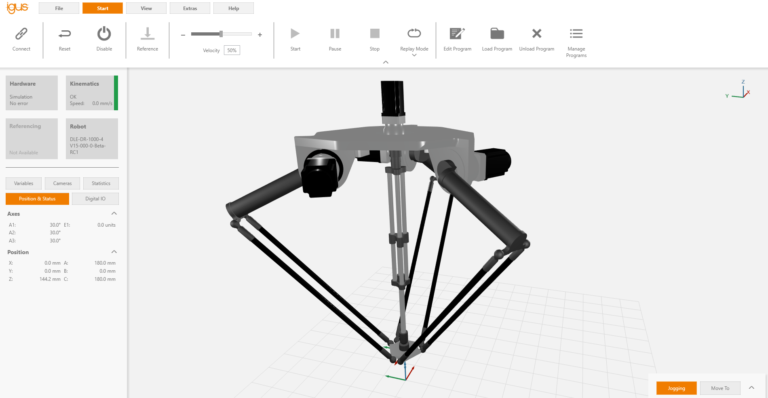
Task: Click the velocity percentage field
Action: [x=232, y=50]
